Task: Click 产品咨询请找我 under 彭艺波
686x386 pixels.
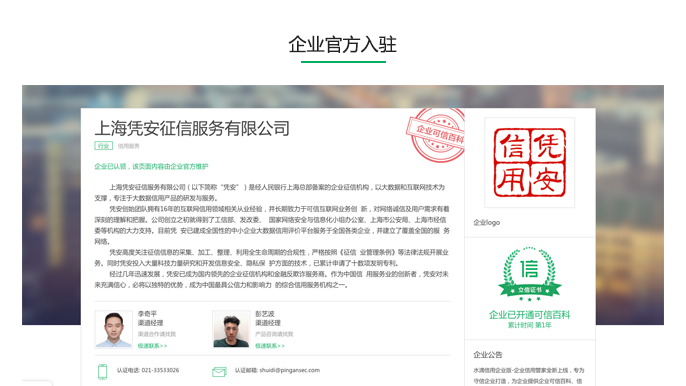Action: coord(274,334)
